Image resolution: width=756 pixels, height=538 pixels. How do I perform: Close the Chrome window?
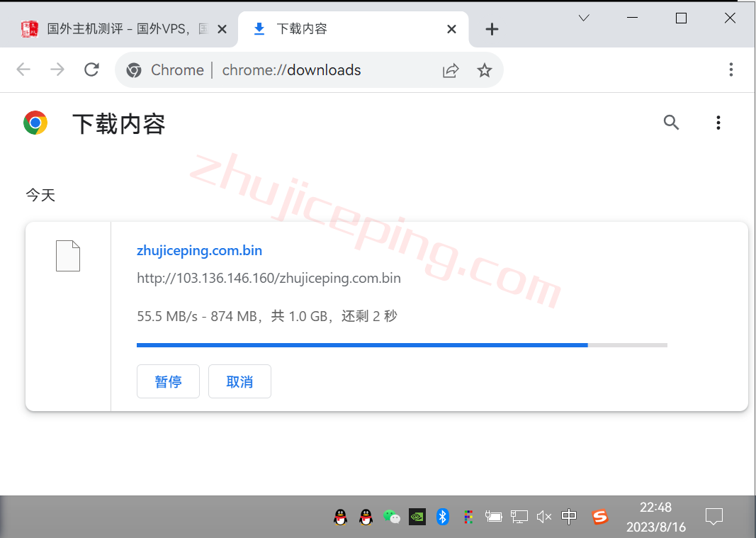pyautogui.click(x=730, y=18)
